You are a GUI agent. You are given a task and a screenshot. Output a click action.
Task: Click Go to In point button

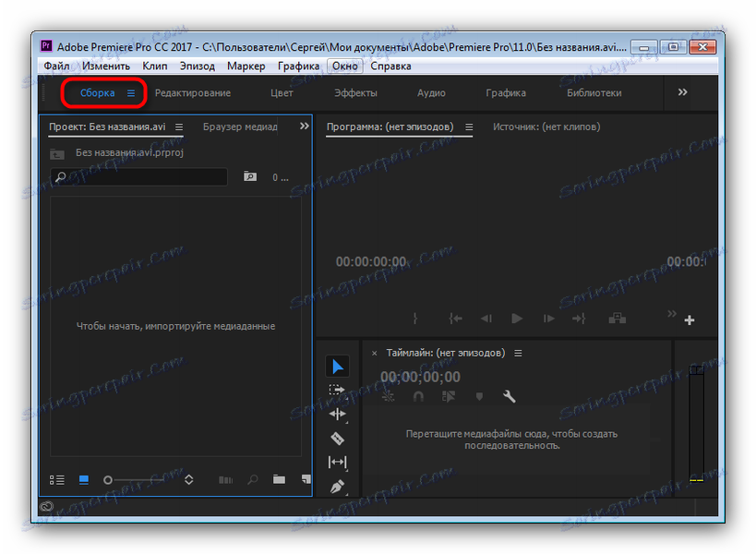click(455, 319)
